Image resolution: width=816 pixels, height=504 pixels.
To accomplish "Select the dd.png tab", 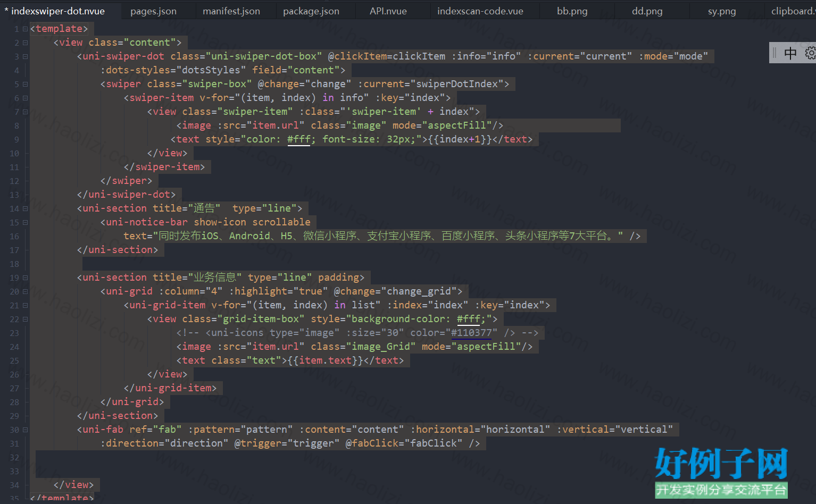I will coord(647,11).
